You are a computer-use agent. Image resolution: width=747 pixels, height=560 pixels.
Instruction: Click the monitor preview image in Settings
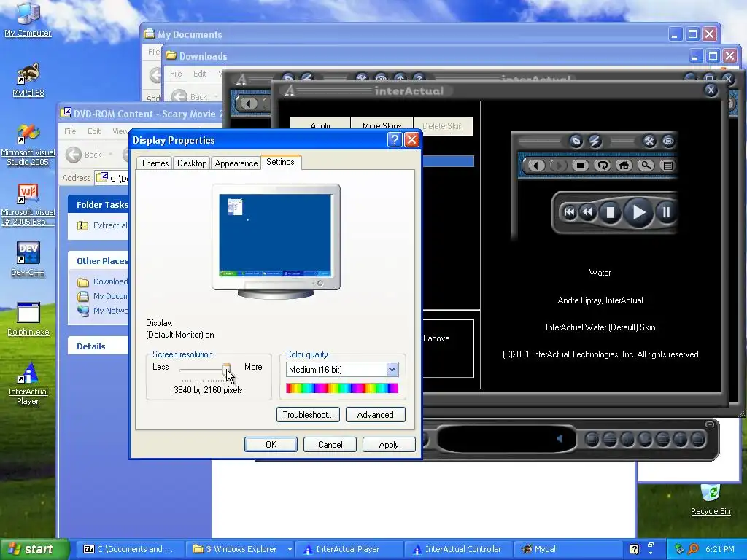click(276, 241)
